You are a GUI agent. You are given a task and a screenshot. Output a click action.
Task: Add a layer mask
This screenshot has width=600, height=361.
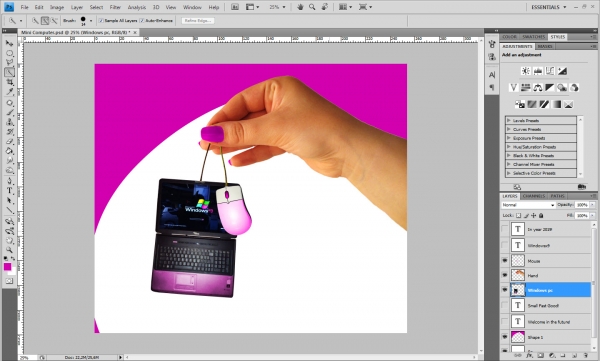pyautogui.click(x=540, y=356)
